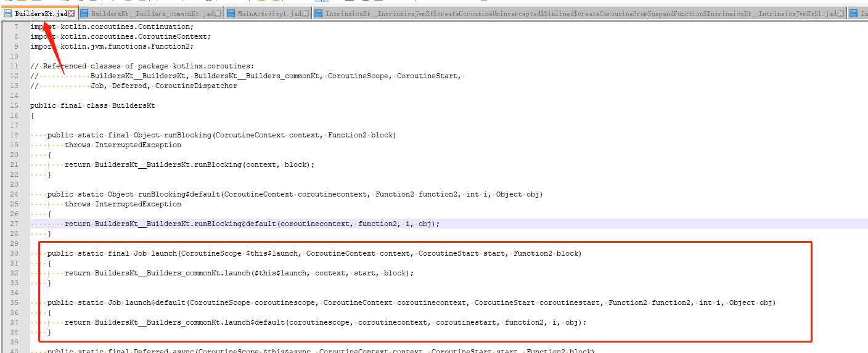
Task: Switch to the MainActivity1.jad tab
Action: pyautogui.click(x=269, y=13)
